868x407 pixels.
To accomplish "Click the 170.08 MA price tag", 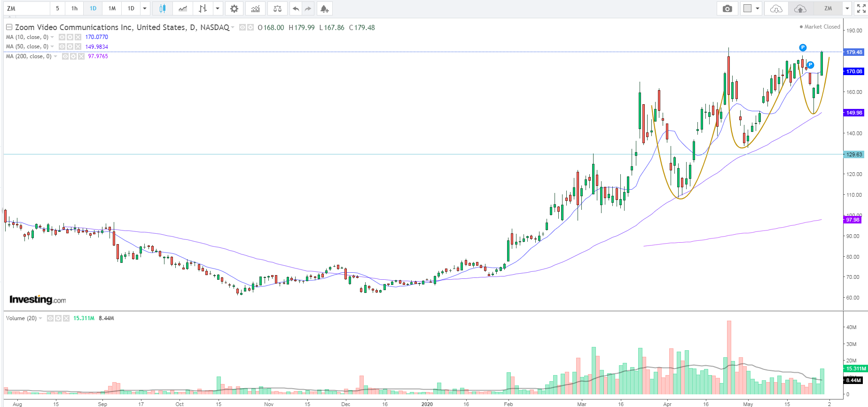I will point(854,71).
